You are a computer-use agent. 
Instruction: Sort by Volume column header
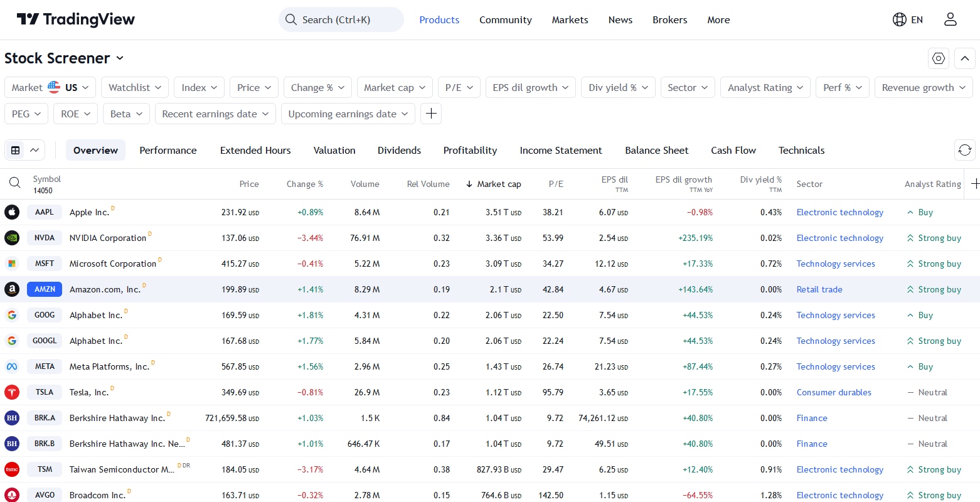tap(365, 184)
